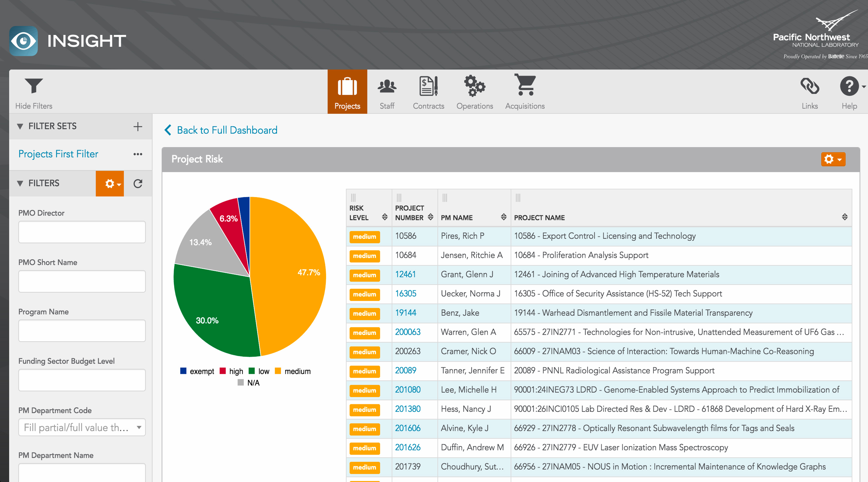Grab the PM Name column drag handle

click(x=445, y=198)
